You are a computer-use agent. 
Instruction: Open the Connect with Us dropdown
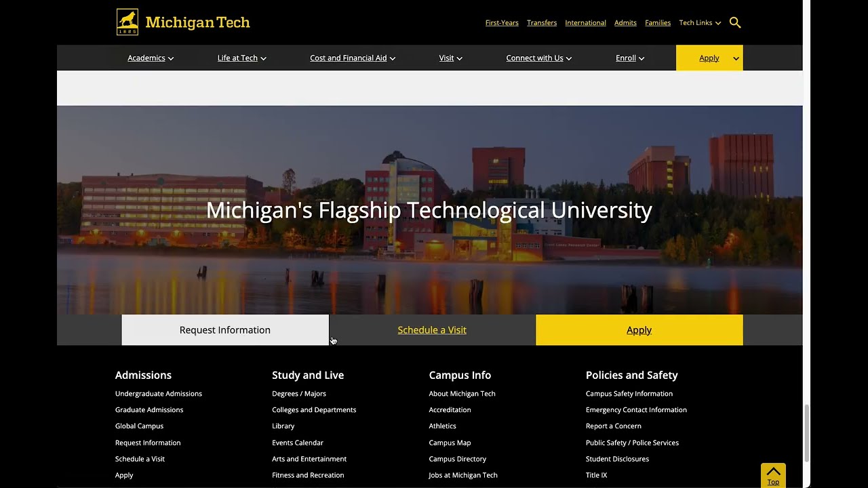click(539, 58)
